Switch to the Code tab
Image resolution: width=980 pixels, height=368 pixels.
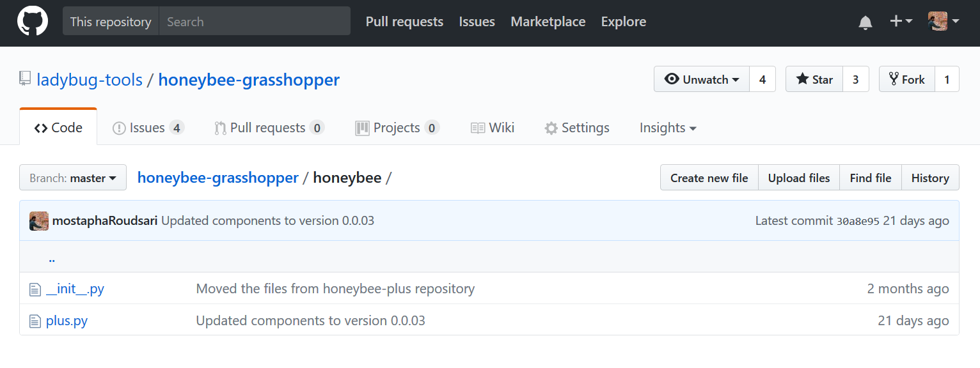(x=58, y=128)
